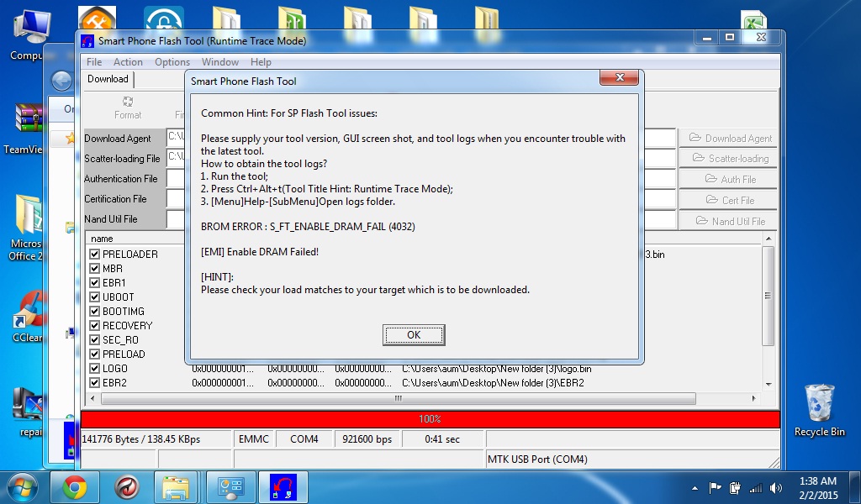The width and height of the screenshot is (861, 504).
Task: Browse for Nand Util File
Action: point(729,221)
